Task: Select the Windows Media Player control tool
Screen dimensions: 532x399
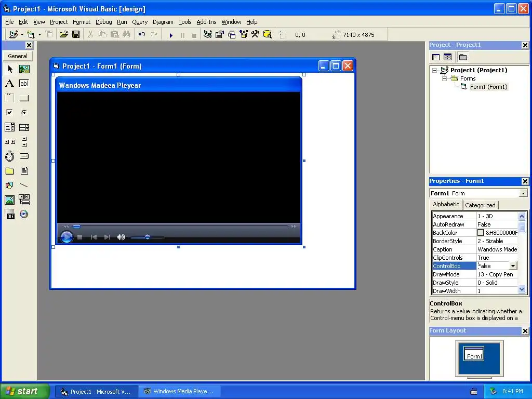Action: pos(24,215)
